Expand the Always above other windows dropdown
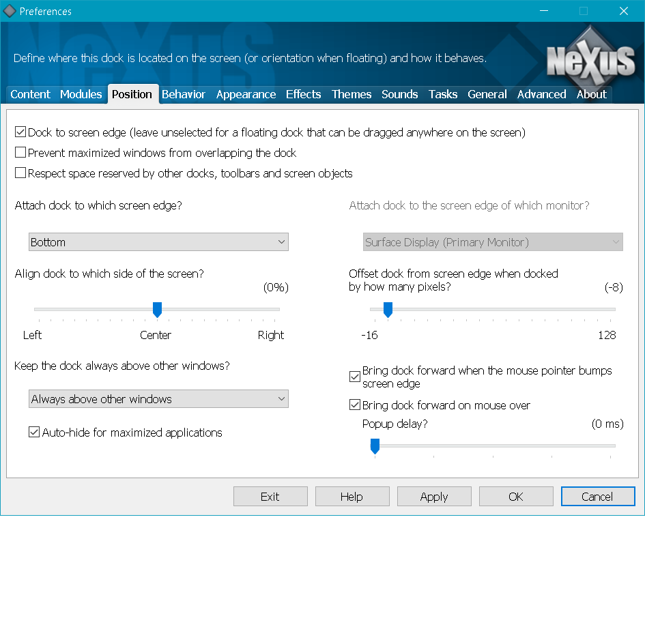This screenshot has width=645, height=644. (158, 399)
